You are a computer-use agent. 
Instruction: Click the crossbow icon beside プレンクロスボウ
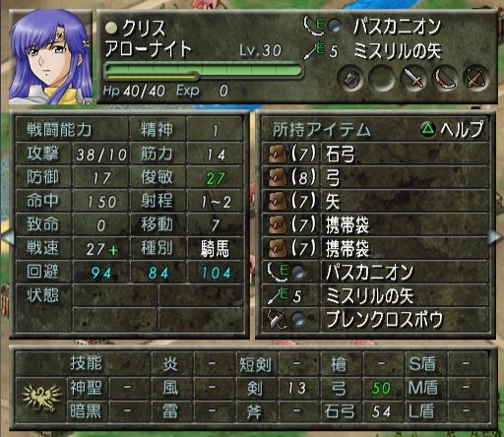coord(277,319)
